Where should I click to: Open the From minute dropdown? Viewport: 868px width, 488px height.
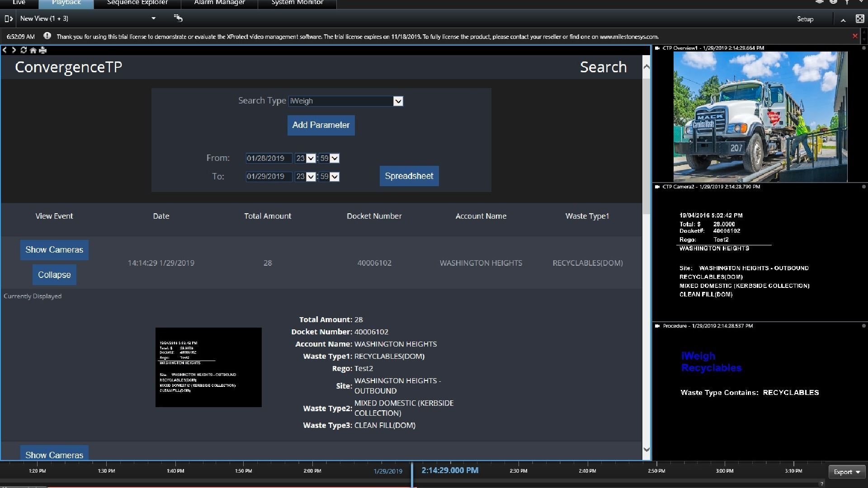[x=329, y=158]
